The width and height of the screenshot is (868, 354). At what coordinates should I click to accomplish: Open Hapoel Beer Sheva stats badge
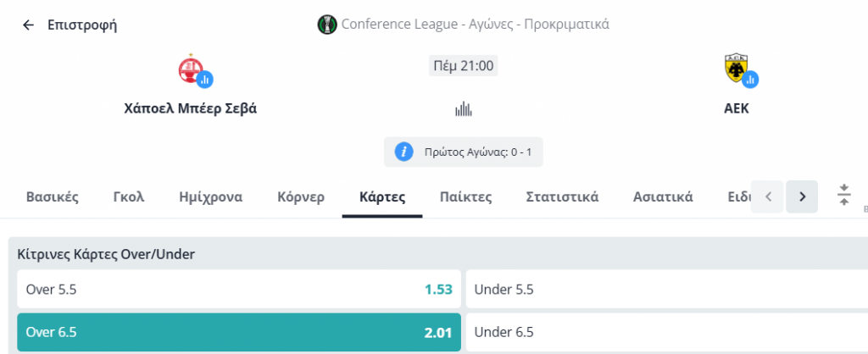[205, 79]
